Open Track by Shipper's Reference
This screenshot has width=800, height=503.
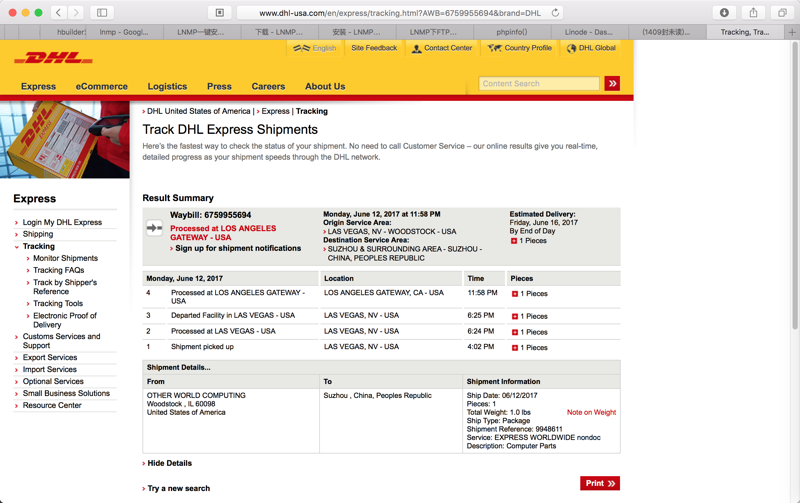(65, 287)
